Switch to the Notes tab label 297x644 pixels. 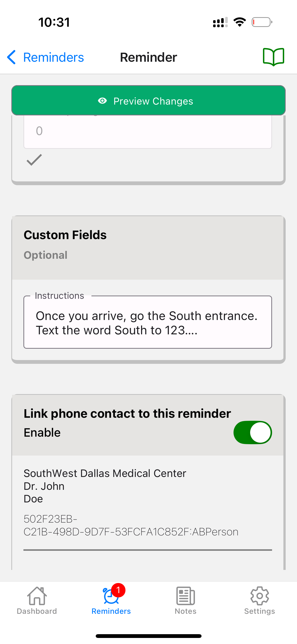185,611
